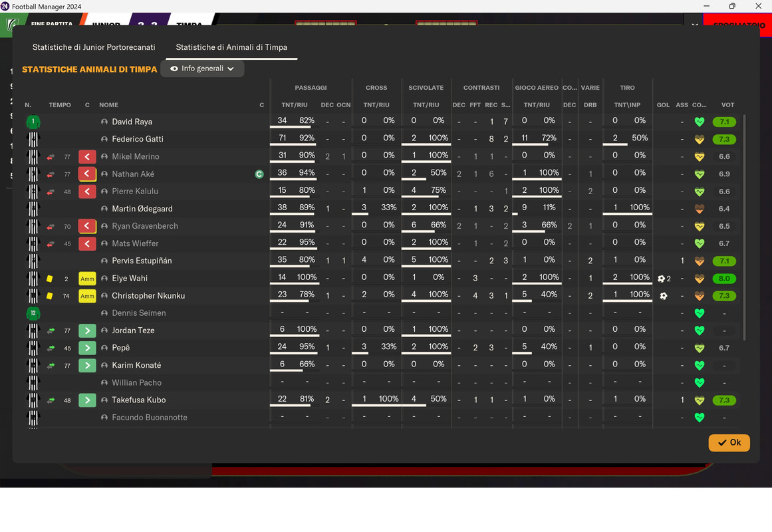Click Federico Gatti's 7.3 rating badge
This screenshot has width=772, height=532.
pyautogui.click(x=724, y=139)
